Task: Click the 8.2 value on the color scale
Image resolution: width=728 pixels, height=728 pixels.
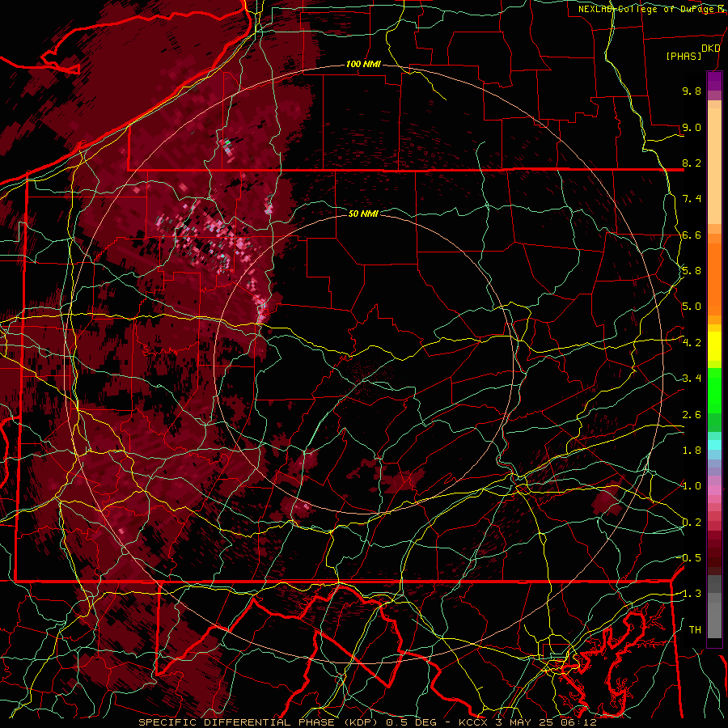Action: 692,163
